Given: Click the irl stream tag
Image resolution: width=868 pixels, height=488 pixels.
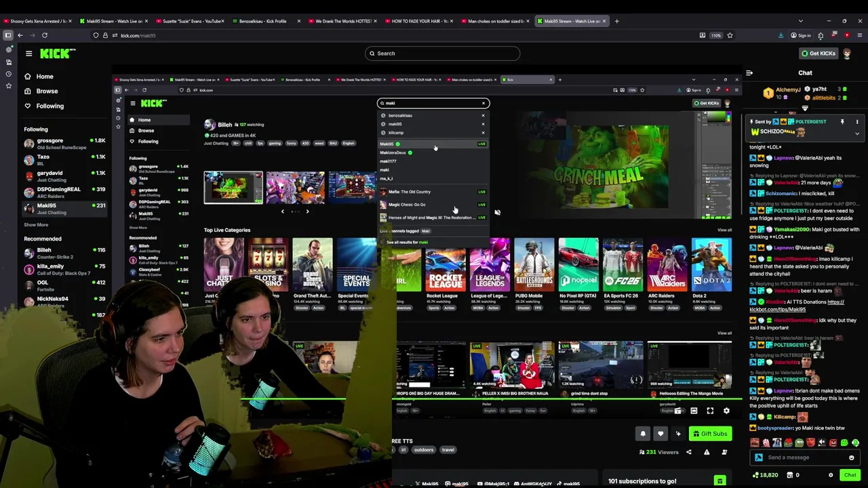Looking at the screenshot, I should click(403, 450).
